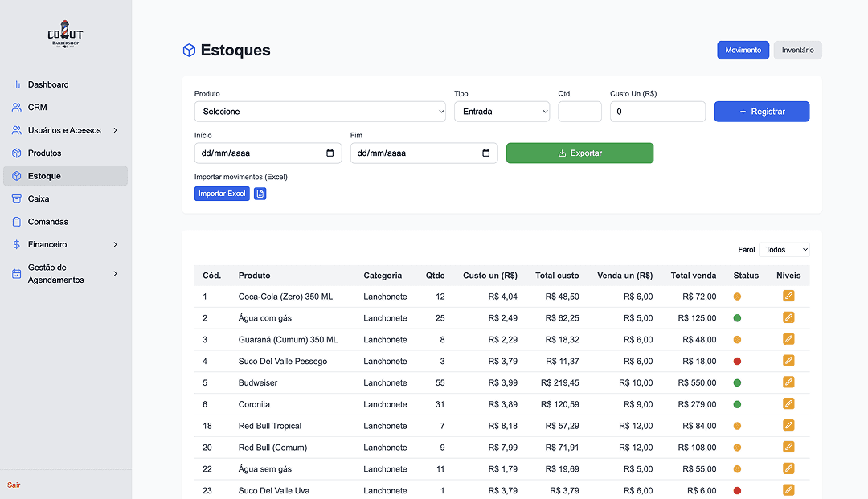Click the Financeiro dollar sign icon
This screenshot has width=868, height=499.
[x=17, y=244]
